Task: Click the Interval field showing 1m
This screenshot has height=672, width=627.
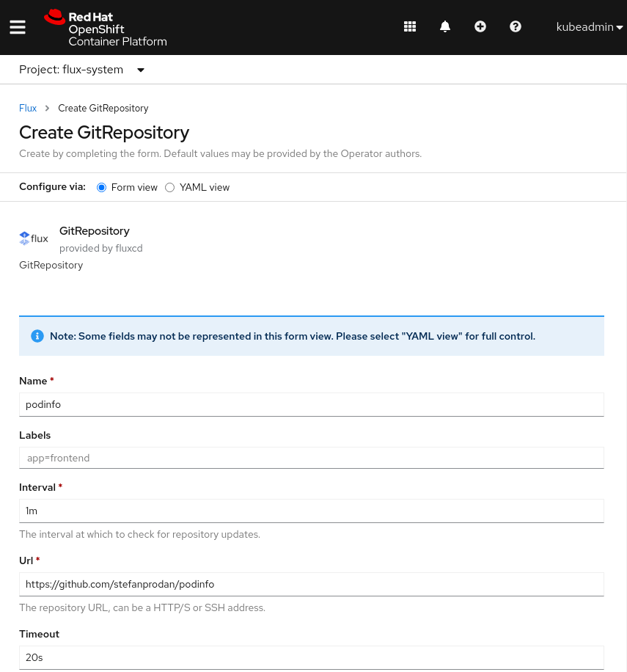Action: click(311, 511)
